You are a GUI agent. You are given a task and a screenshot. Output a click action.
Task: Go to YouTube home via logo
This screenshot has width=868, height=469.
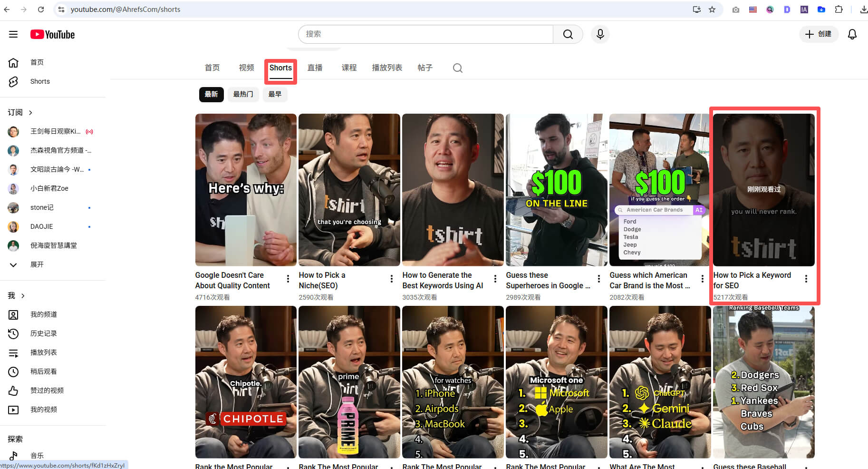[52, 34]
